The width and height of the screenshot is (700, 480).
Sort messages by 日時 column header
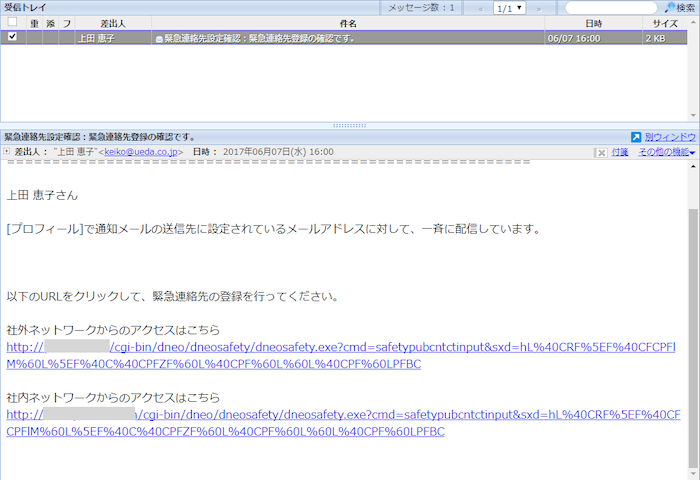click(x=593, y=22)
